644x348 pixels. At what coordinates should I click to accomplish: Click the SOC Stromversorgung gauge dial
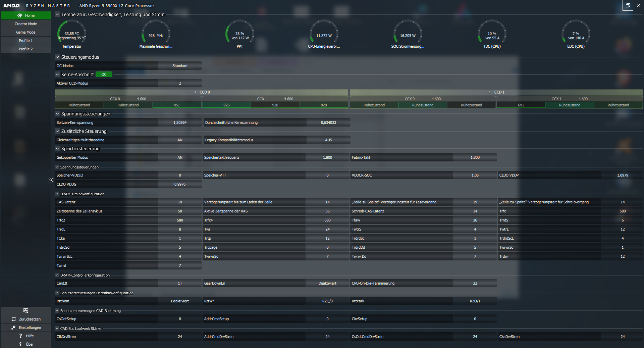[x=408, y=31]
